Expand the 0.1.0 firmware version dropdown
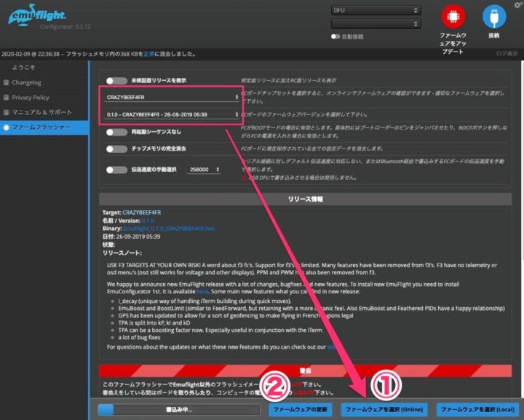The height and width of the screenshot is (420, 524). tap(172, 114)
